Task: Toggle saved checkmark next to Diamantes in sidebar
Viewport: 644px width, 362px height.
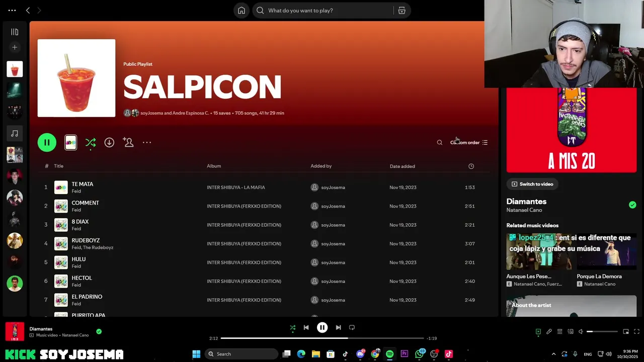Action: [632, 205]
